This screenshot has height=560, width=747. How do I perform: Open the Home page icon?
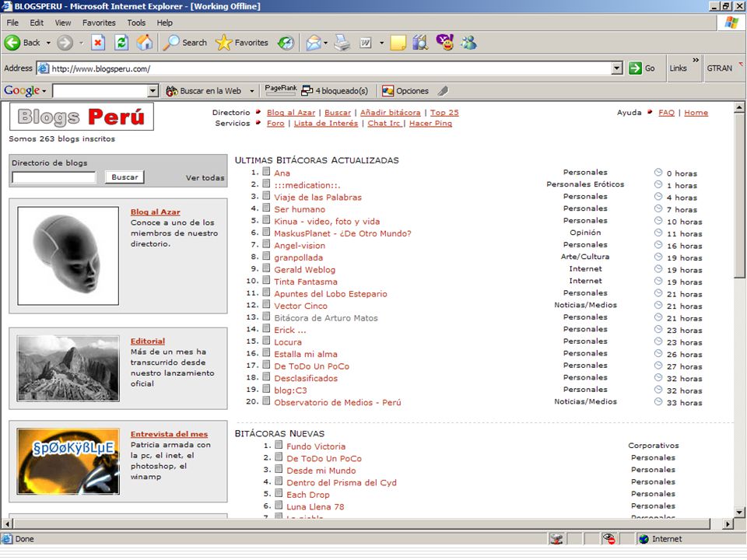point(145,43)
